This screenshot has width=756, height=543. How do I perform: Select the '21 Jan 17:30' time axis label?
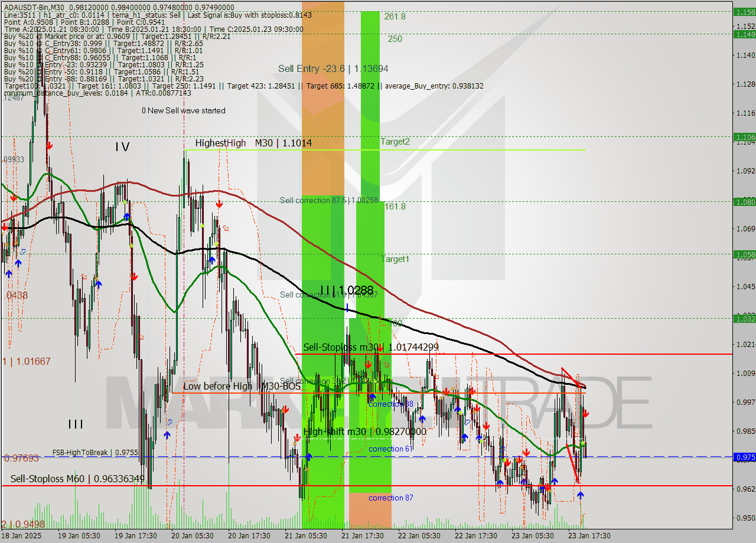(x=362, y=535)
